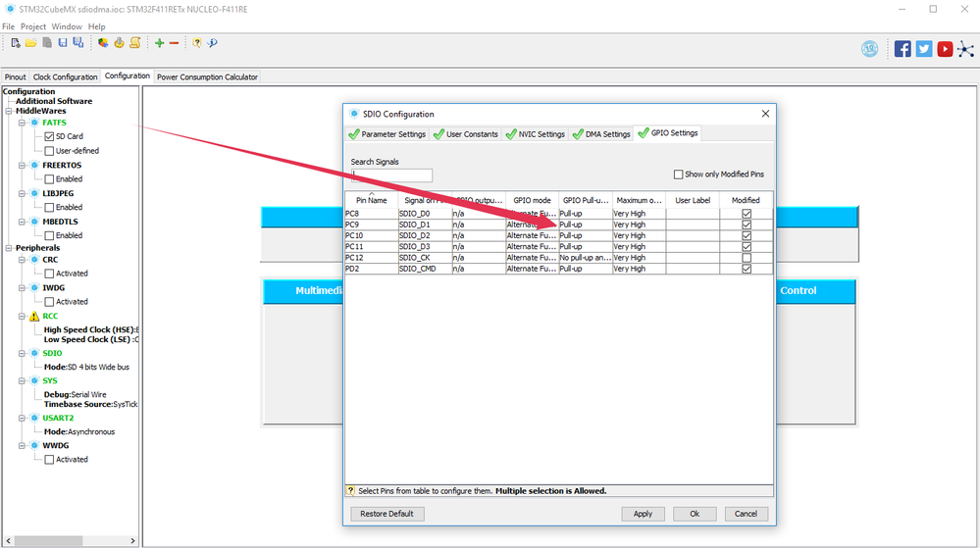The width and height of the screenshot is (980, 548).
Task: Switch to the Pinout tab
Action: 15,76
